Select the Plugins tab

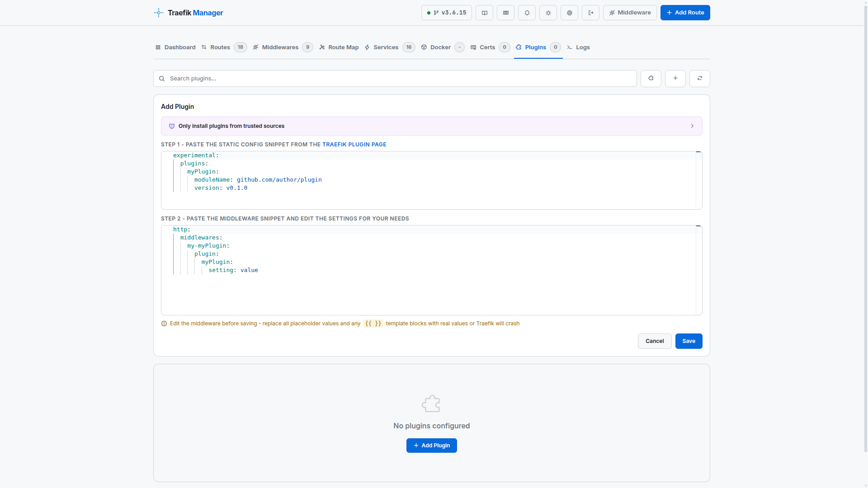click(538, 47)
